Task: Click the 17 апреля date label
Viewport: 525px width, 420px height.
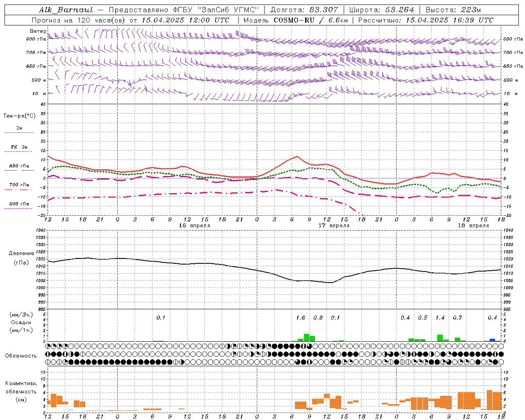Action: point(334,226)
